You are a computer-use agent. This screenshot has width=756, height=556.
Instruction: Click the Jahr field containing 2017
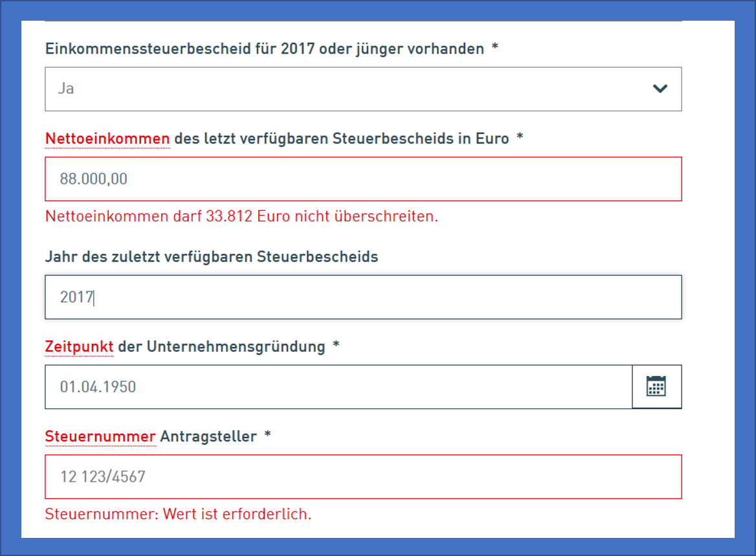coord(362,297)
